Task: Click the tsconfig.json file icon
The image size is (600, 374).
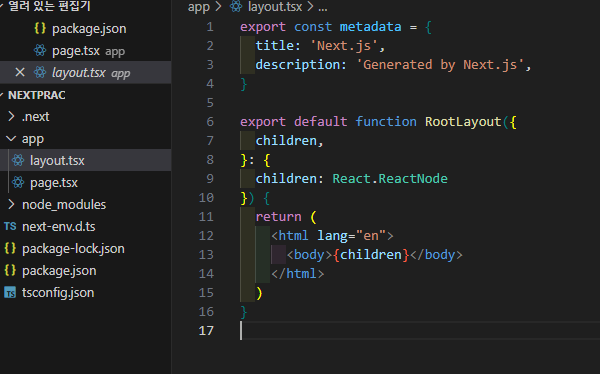Action: pyautogui.click(x=10, y=293)
